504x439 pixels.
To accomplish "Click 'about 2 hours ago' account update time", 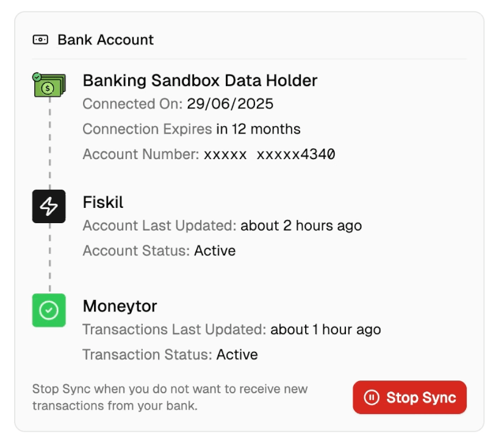I will point(301,226).
